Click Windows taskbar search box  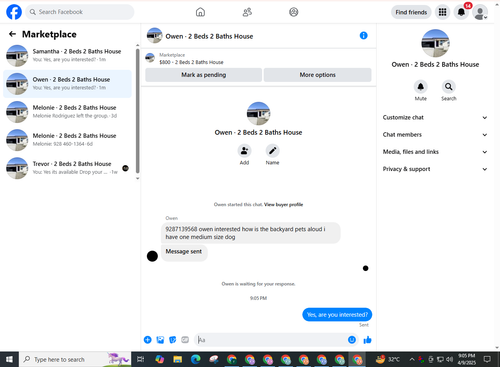point(75,359)
